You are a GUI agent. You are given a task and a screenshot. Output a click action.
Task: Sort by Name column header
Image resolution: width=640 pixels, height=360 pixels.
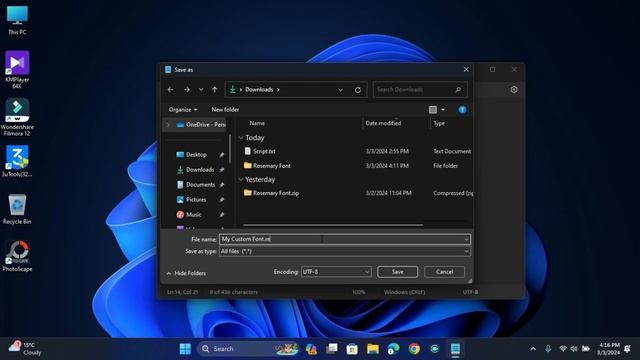pos(257,123)
